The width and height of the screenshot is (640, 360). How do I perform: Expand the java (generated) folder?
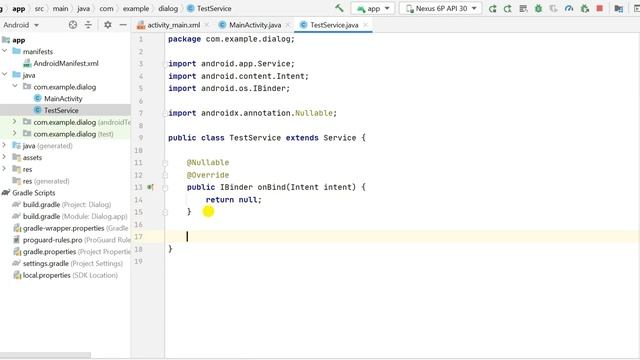point(5,145)
